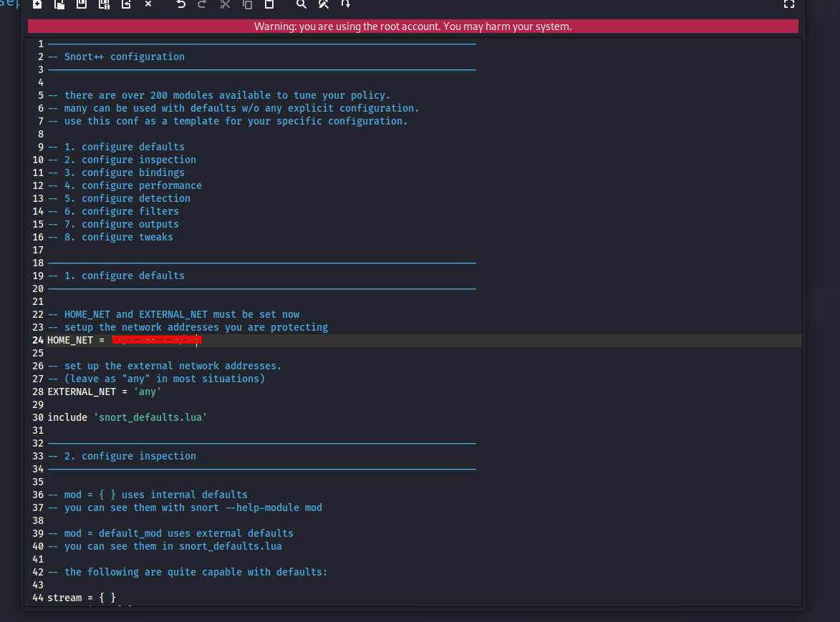
Task: Choose the Save As toolbar icon
Action: click(x=104, y=4)
